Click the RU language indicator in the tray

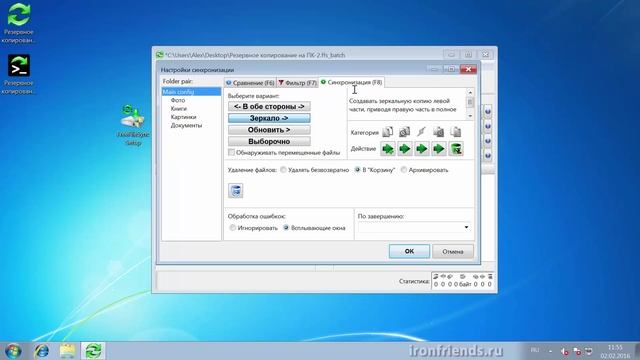point(535,350)
